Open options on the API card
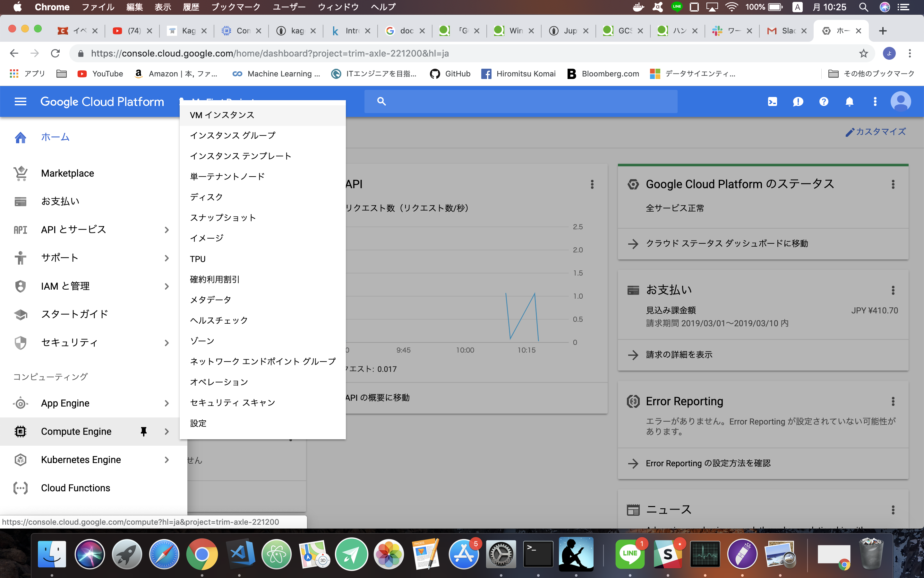 point(592,184)
